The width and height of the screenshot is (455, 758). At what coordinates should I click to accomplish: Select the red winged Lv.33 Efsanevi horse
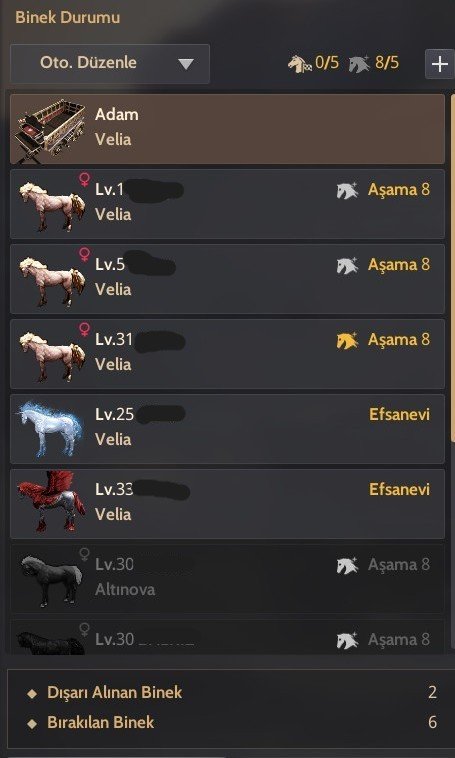227,504
